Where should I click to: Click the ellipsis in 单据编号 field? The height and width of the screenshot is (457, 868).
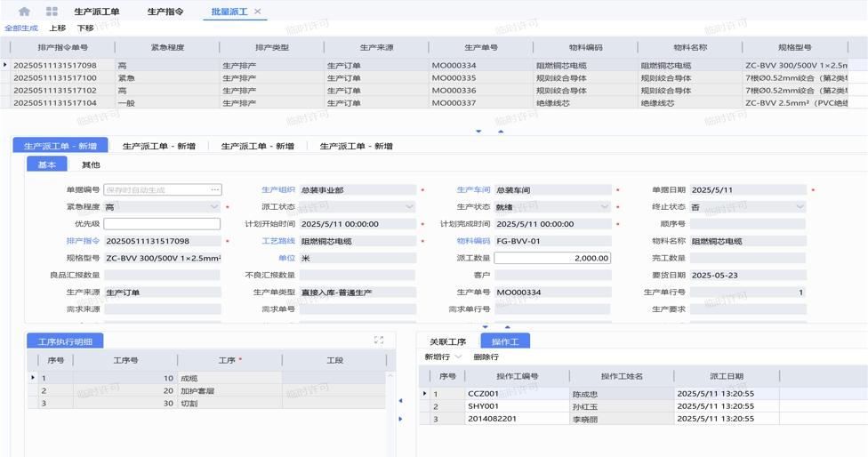pos(214,189)
